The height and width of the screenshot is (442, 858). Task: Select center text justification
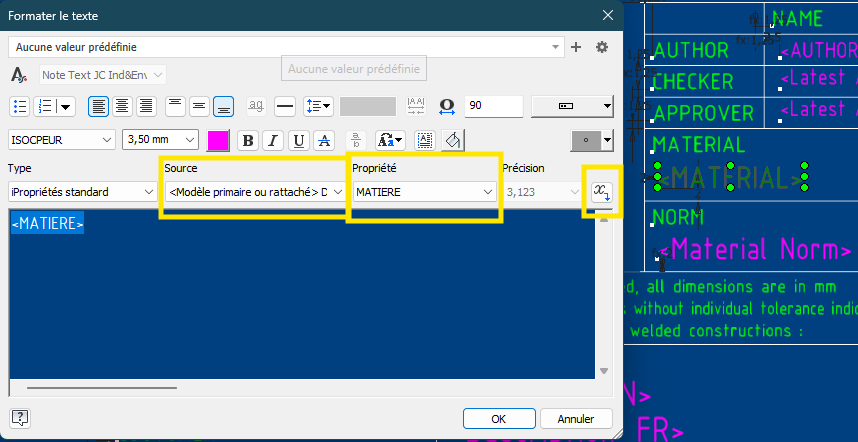click(122, 106)
